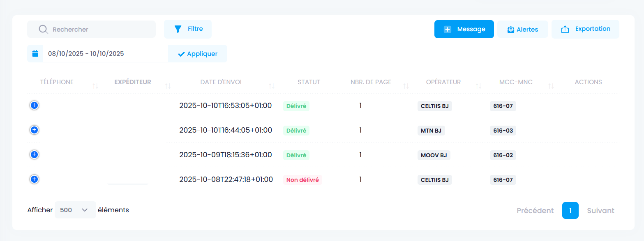Apply the date range with Appliquer
Image resolution: width=644 pixels, height=241 pixels.
coord(198,54)
